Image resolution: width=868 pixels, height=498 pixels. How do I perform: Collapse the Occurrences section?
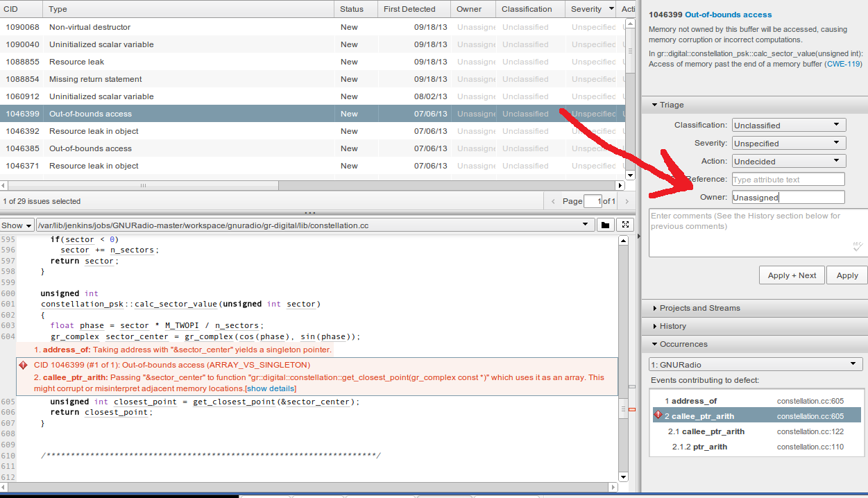(679, 344)
